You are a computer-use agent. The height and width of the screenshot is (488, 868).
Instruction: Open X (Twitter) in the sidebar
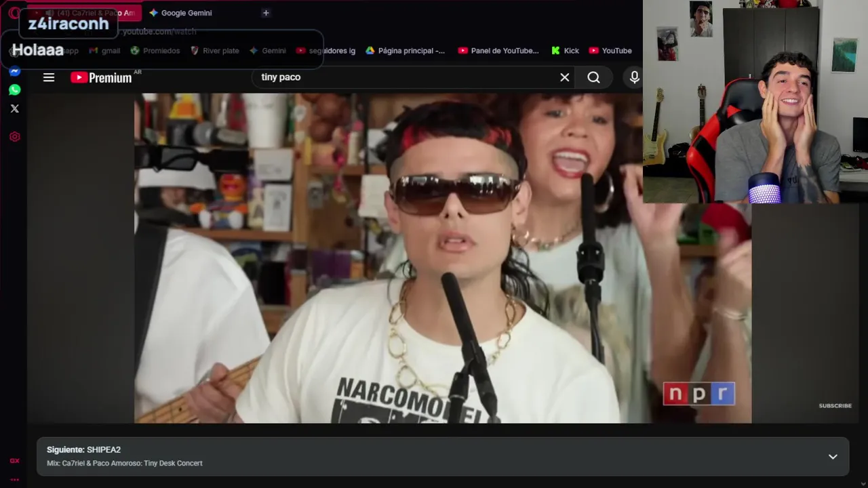[x=14, y=108]
